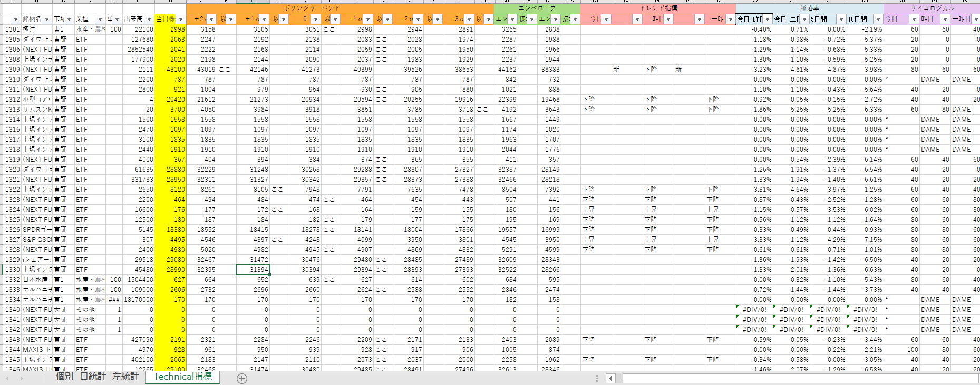Open the 今日 filter under トレンド指標
Image resolution: width=980 pixels, height=385 pixels.
[x=606, y=19]
